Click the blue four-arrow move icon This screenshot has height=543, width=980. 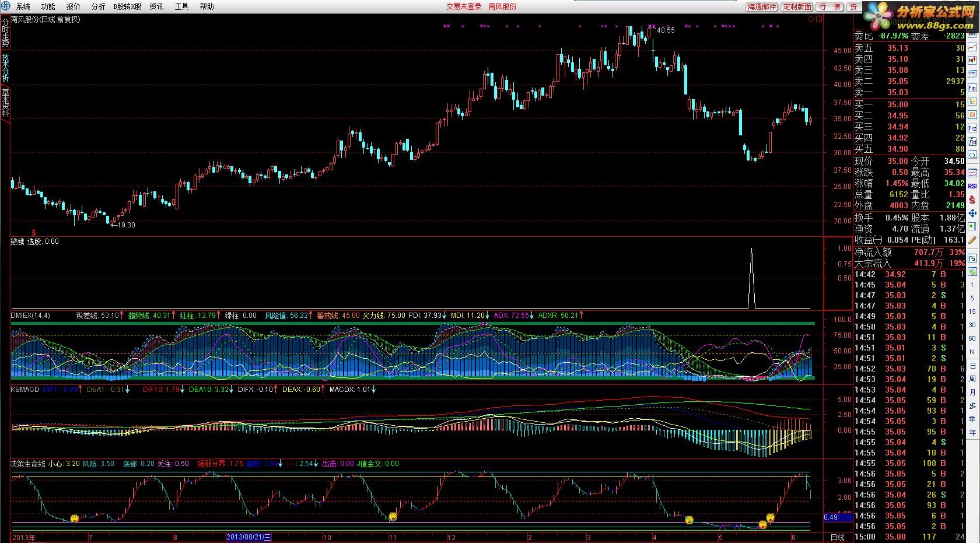[972, 213]
